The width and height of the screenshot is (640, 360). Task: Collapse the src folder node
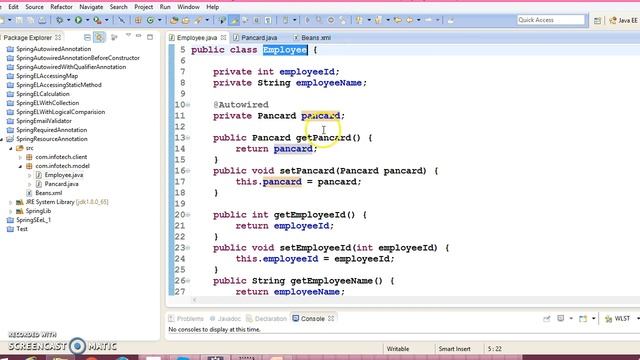(x=11, y=148)
